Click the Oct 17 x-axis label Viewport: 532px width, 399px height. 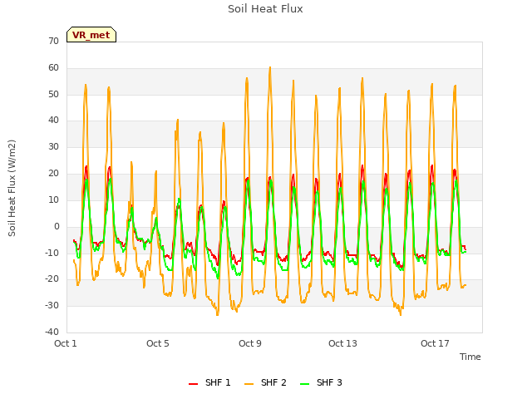coord(435,343)
